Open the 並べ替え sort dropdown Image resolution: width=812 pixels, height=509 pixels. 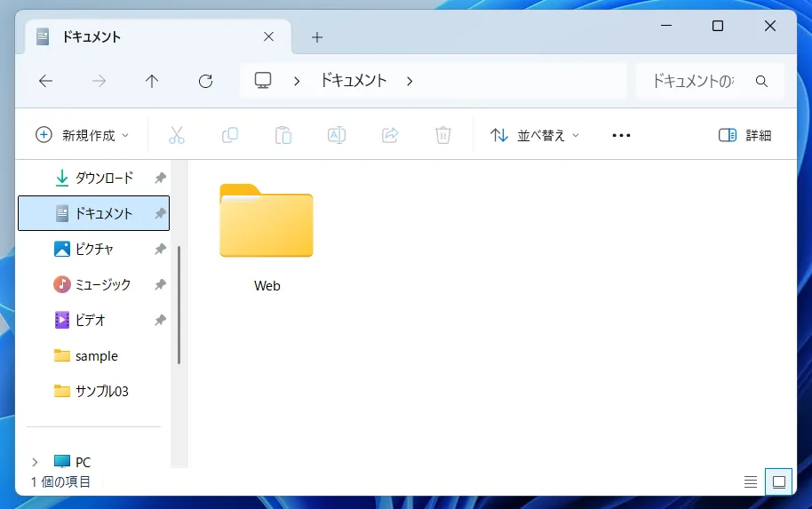click(x=535, y=135)
